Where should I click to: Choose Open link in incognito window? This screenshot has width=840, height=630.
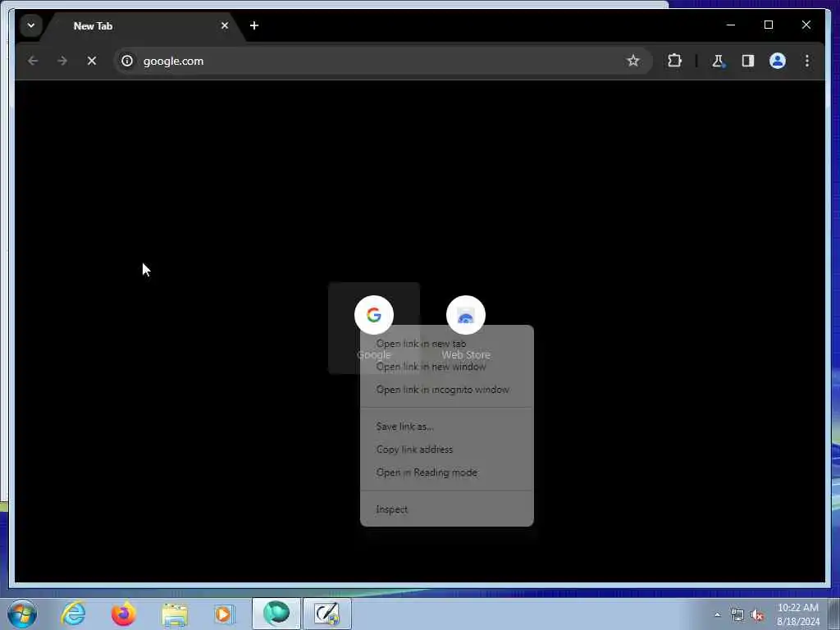coord(447,390)
